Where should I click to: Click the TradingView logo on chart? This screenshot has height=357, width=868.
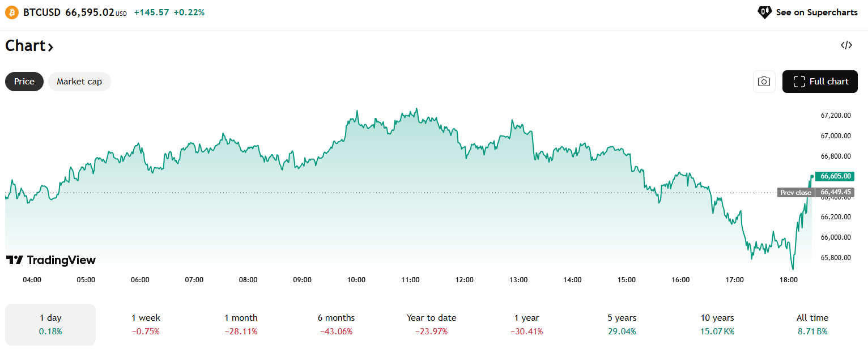click(51, 260)
